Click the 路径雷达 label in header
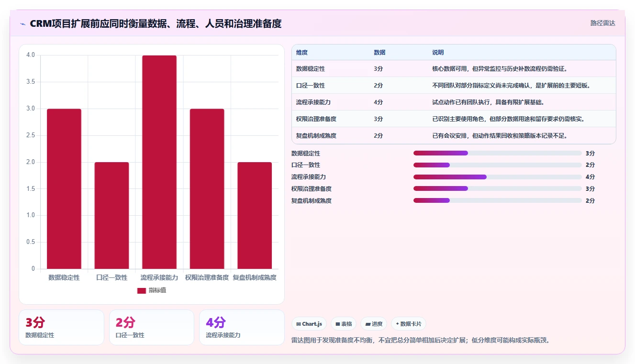 point(602,23)
